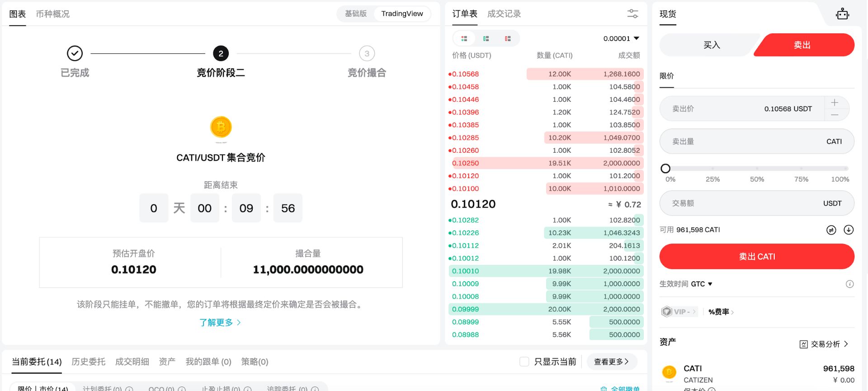Set amount slider to 25% mark
Image resolution: width=868 pixels, height=391 pixels.
point(712,169)
